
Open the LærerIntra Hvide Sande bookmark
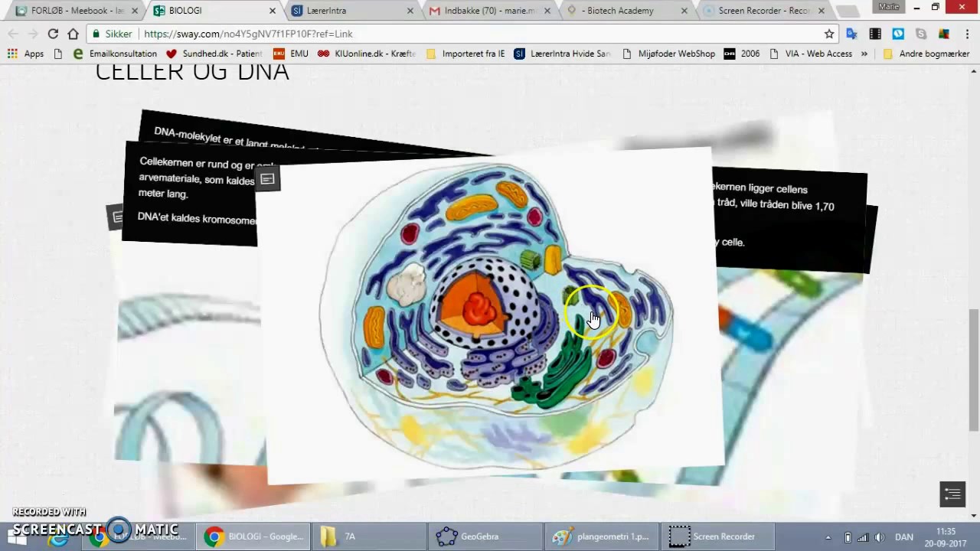click(563, 54)
